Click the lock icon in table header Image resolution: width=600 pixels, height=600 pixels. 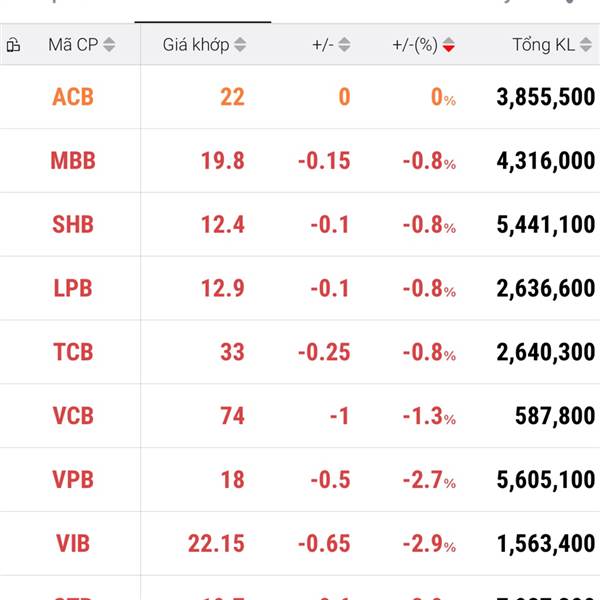point(13,45)
